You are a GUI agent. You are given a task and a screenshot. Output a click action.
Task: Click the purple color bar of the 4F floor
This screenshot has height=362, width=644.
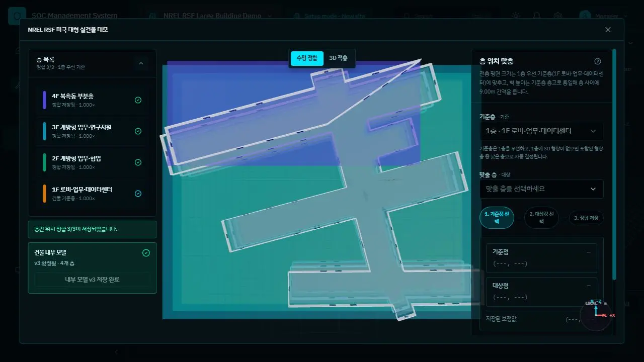(x=44, y=100)
